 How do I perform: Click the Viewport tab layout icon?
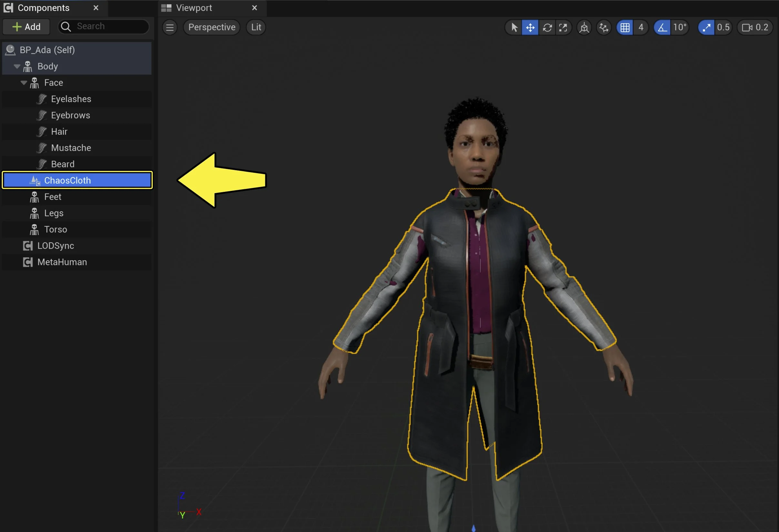tap(166, 8)
